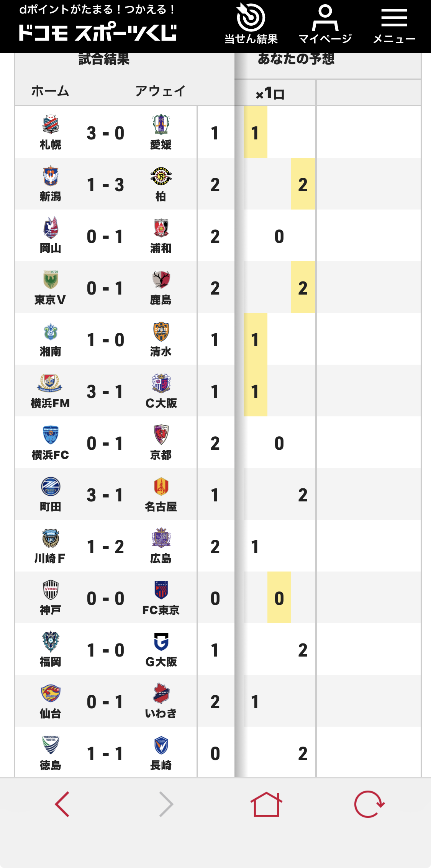Click the ホーム column header
The image size is (431, 868).
(50, 91)
